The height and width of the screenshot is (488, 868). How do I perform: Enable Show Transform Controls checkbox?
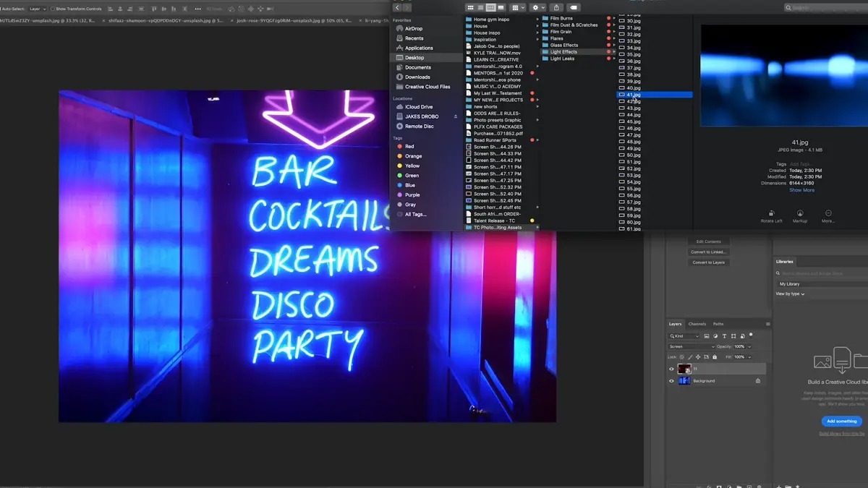pos(53,9)
